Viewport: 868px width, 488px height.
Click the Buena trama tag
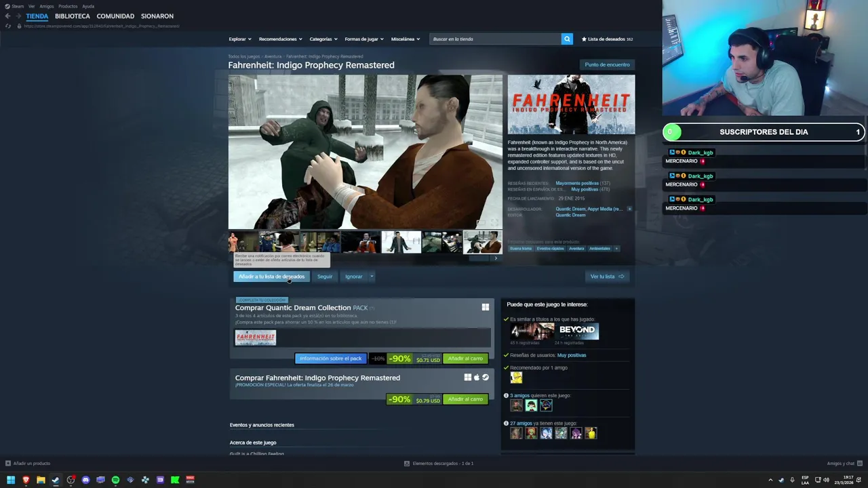click(521, 249)
